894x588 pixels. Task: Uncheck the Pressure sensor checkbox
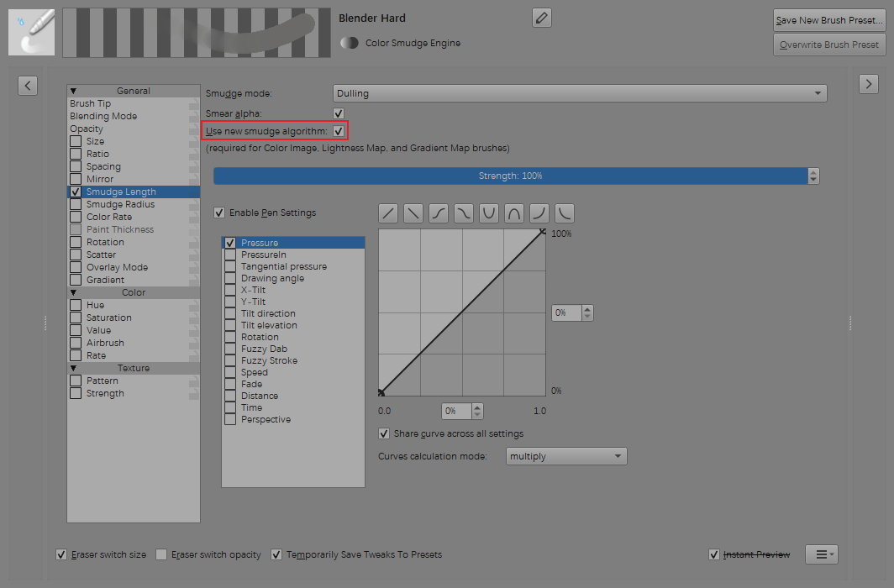pos(230,243)
